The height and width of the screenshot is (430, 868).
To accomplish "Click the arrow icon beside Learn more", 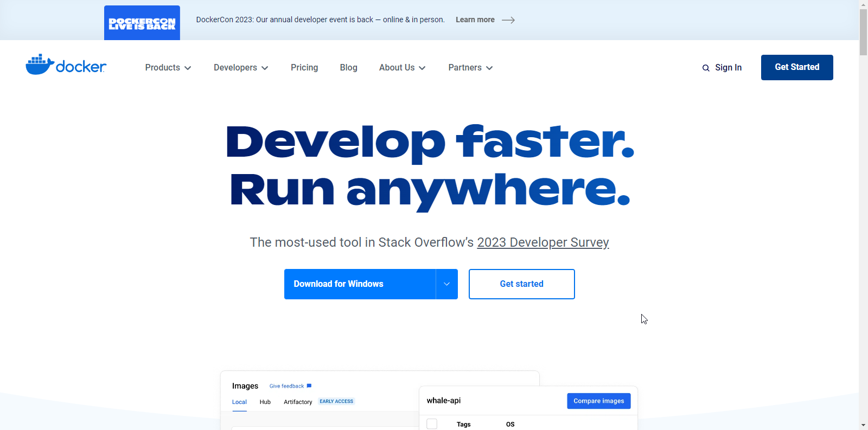I will click(x=508, y=20).
